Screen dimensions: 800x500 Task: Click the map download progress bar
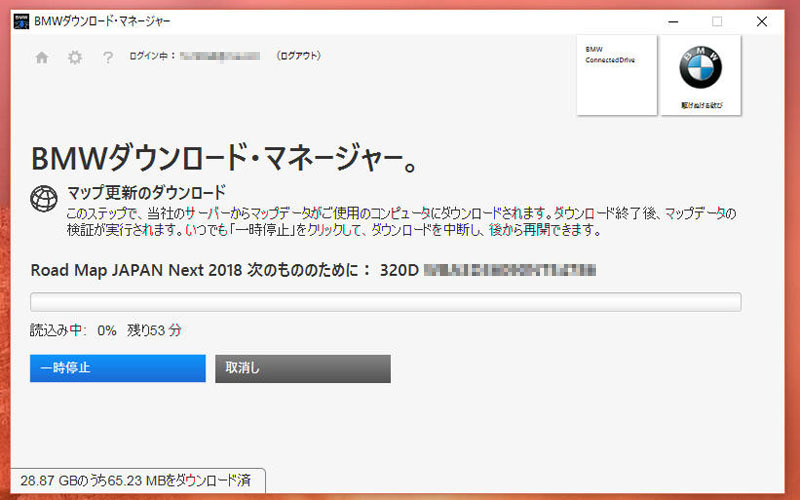386,302
